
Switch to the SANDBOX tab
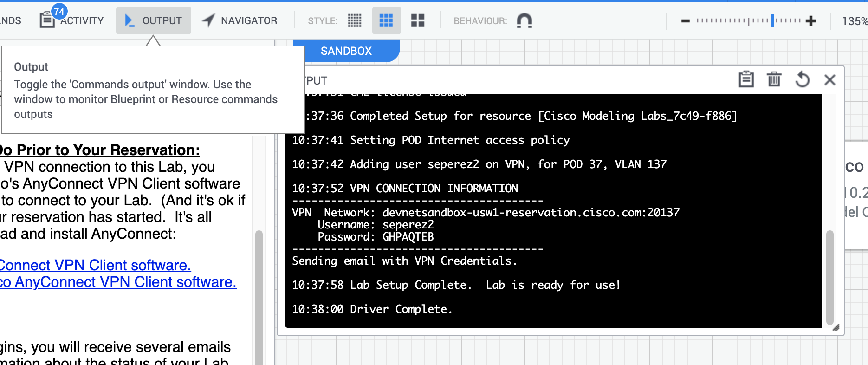tap(346, 51)
